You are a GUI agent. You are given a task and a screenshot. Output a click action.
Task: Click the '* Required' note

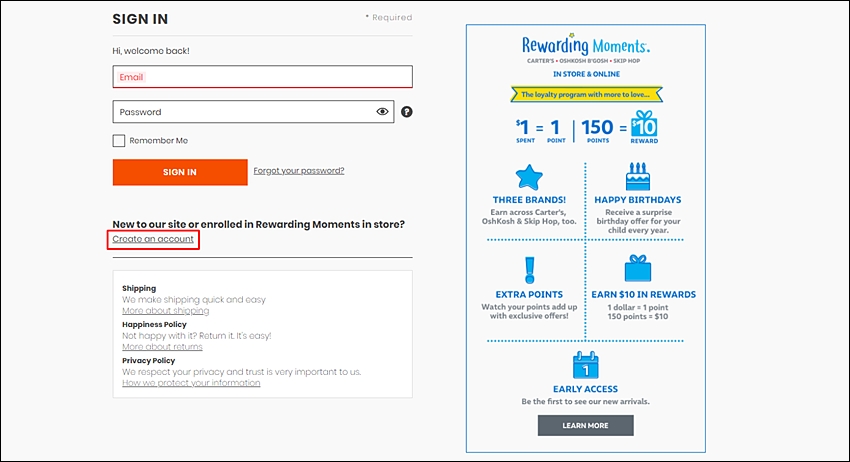(389, 17)
